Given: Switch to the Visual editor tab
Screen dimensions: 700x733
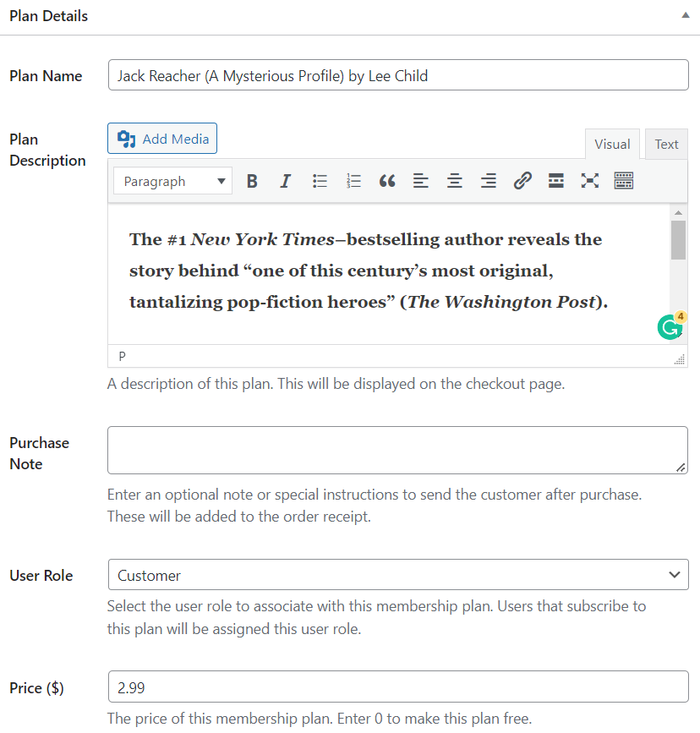Looking at the screenshot, I should 612,145.
